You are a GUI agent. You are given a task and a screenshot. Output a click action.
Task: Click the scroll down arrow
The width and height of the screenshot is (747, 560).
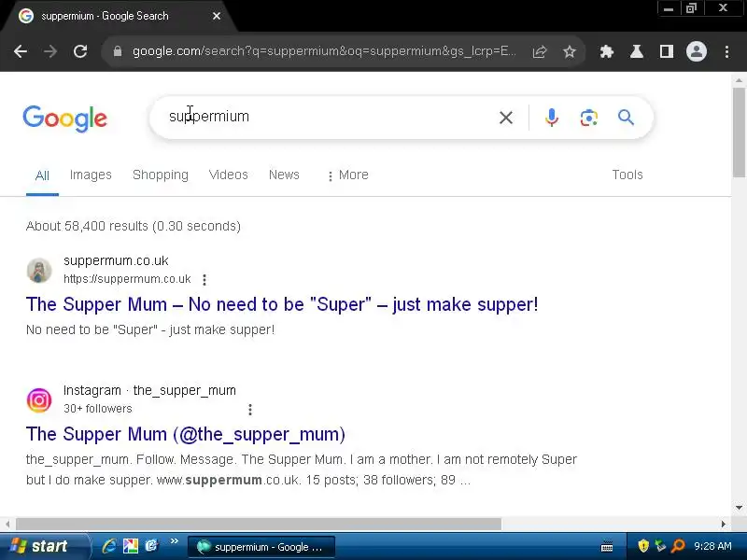(x=739, y=508)
